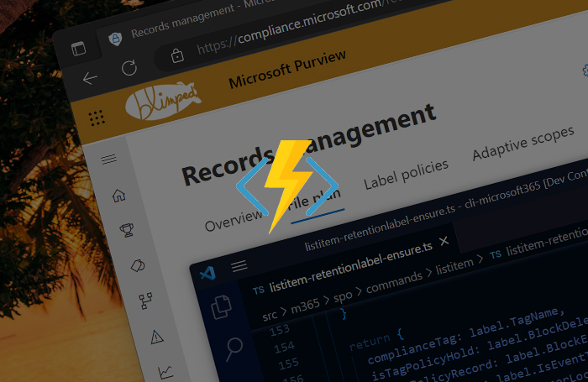Viewport: 588px width, 382px height.
Task: Click the padlock site info icon
Action: [177, 56]
